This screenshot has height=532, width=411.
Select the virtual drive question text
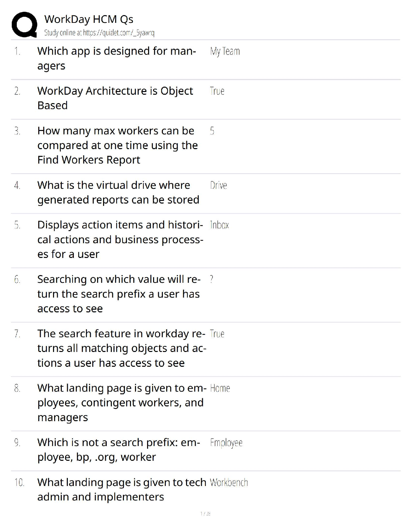click(x=118, y=192)
